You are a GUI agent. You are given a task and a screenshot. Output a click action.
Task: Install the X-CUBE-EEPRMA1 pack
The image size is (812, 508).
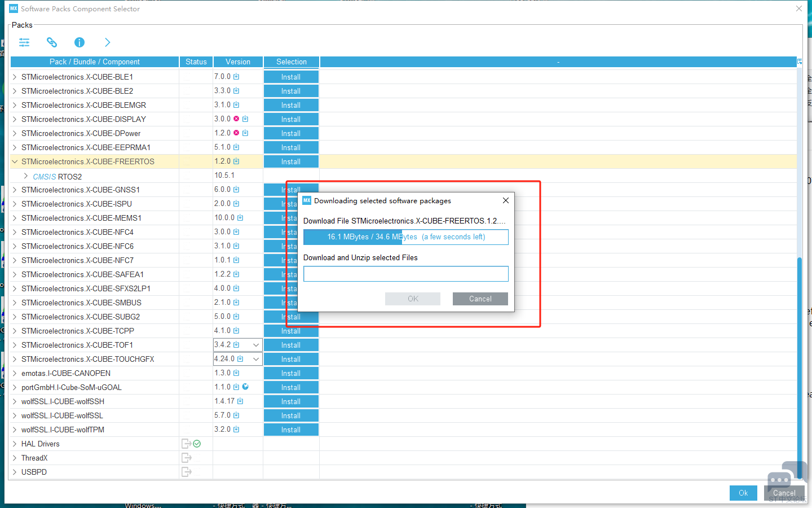click(x=291, y=147)
